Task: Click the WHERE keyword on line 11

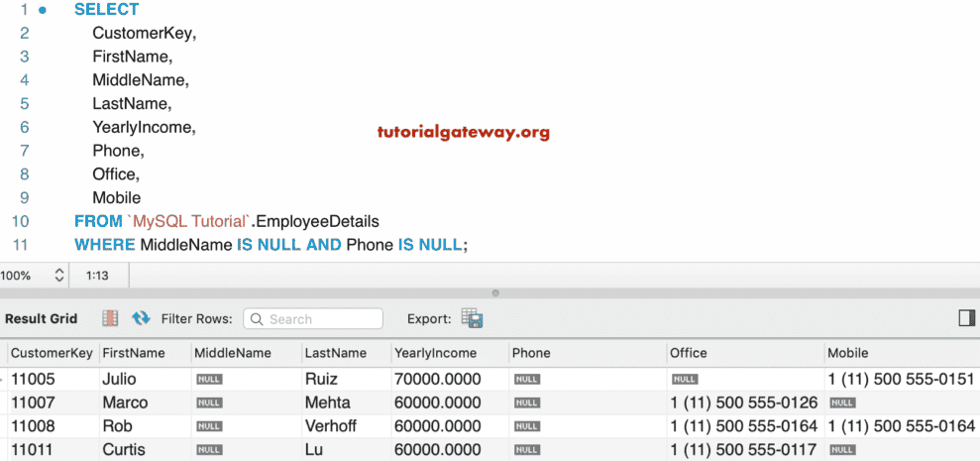Action: click(104, 245)
